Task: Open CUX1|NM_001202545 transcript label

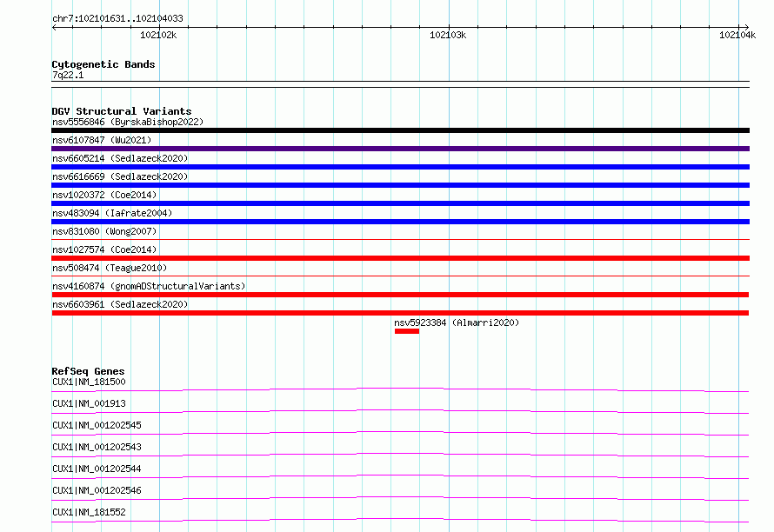Action: [97, 425]
